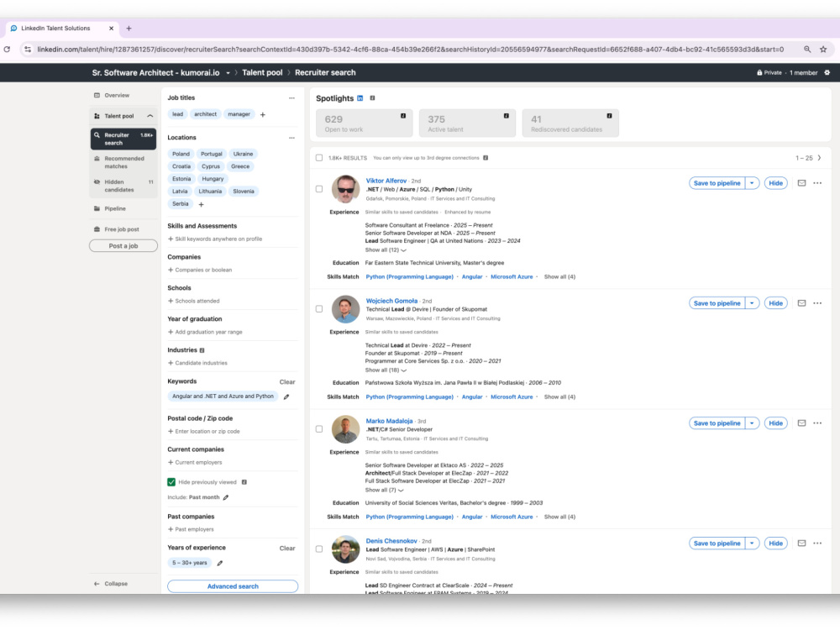Open more actions for Viktor Alferov
This screenshot has height=630, width=840.
pyautogui.click(x=817, y=183)
